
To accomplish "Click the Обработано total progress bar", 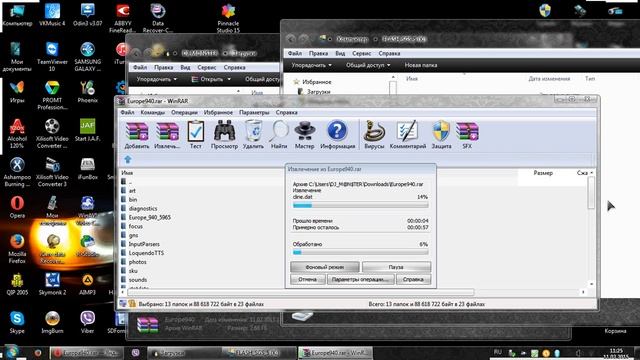I will [360, 253].
